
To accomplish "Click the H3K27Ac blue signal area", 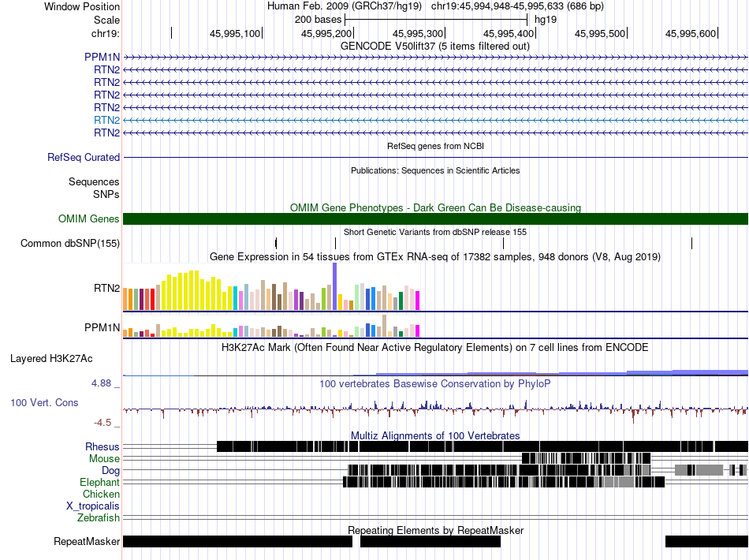I will pos(550,373).
